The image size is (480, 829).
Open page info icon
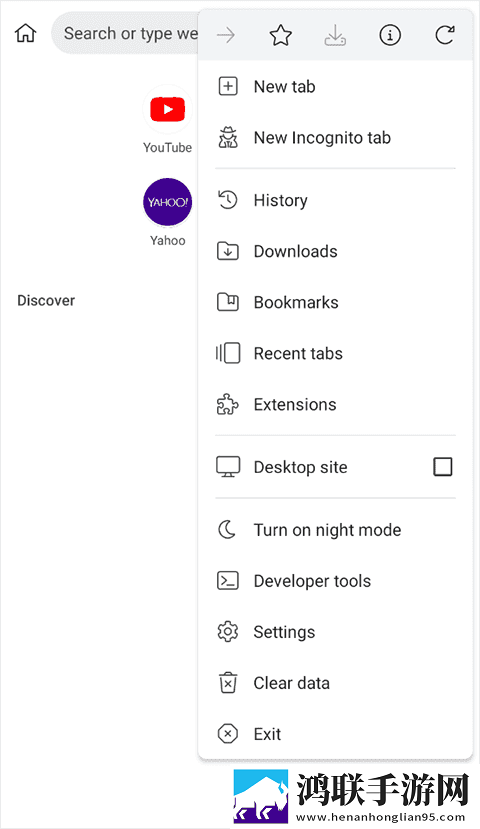[x=390, y=35]
